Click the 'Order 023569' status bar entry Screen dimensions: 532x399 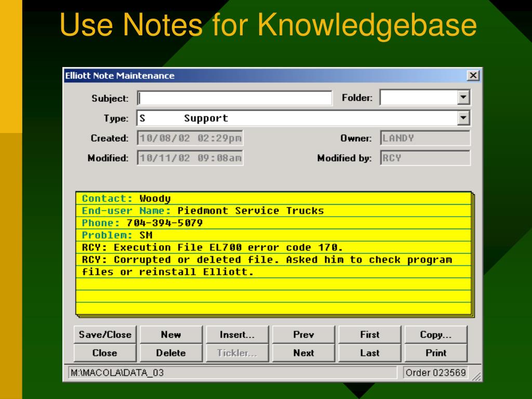click(436, 373)
